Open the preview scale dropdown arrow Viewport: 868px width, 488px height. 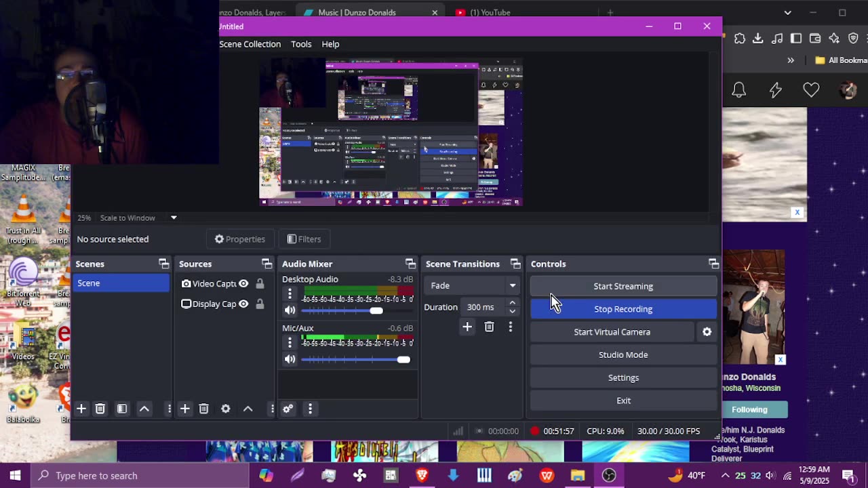pyautogui.click(x=174, y=218)
